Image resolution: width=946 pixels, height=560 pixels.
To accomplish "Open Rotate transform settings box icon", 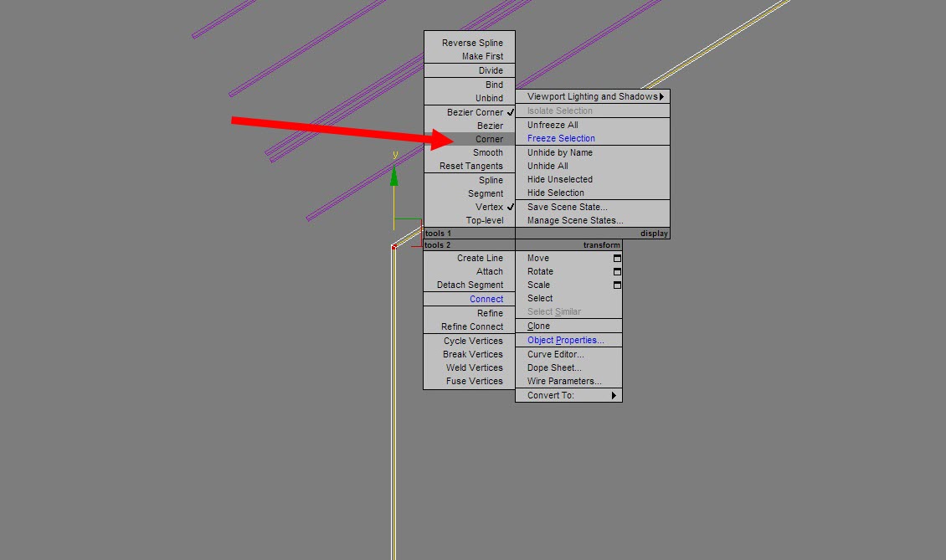I will (x=617, y=271).
